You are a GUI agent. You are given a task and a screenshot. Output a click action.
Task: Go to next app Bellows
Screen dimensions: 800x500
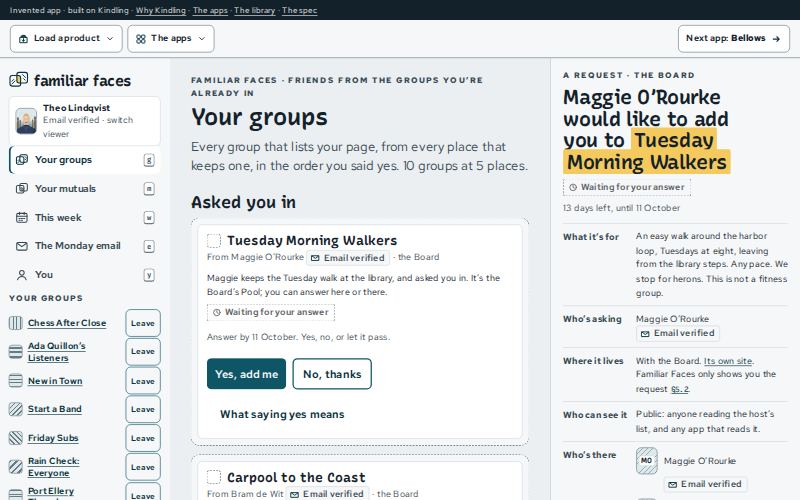pyautogui.click(x=733, y=39)
